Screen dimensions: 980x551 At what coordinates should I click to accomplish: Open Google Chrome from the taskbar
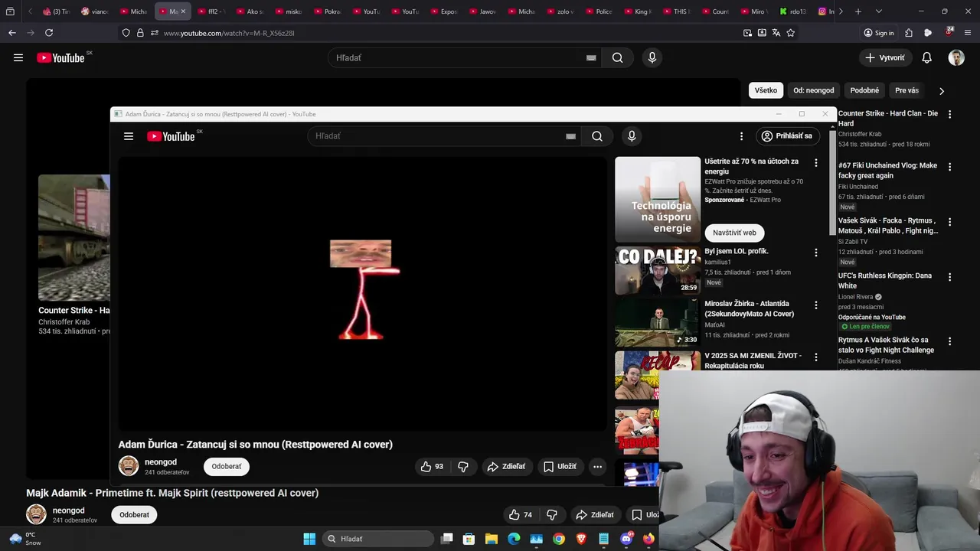click(x=559, y=539)
